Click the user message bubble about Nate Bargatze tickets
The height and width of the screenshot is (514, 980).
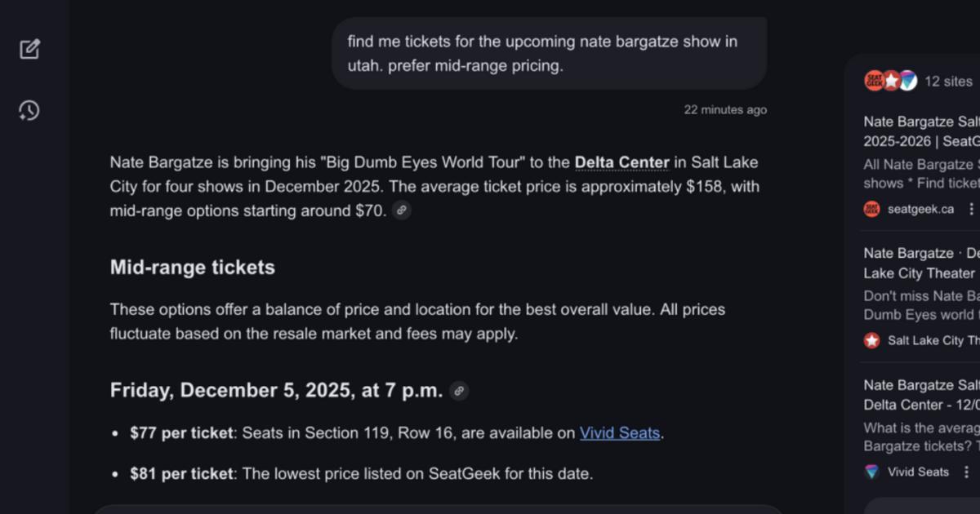pos(549,54)
